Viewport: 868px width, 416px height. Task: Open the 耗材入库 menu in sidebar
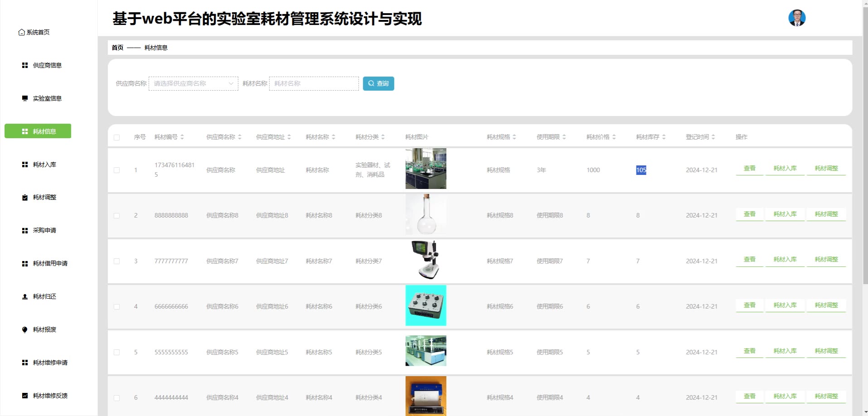tap(44, 164)
